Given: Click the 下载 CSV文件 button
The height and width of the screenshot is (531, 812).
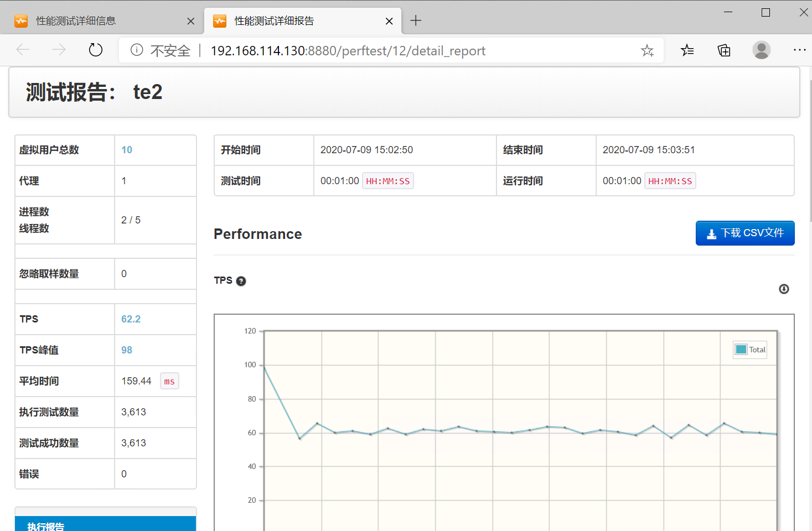Looking at the screenshot, I should click(x=744, y=233).
